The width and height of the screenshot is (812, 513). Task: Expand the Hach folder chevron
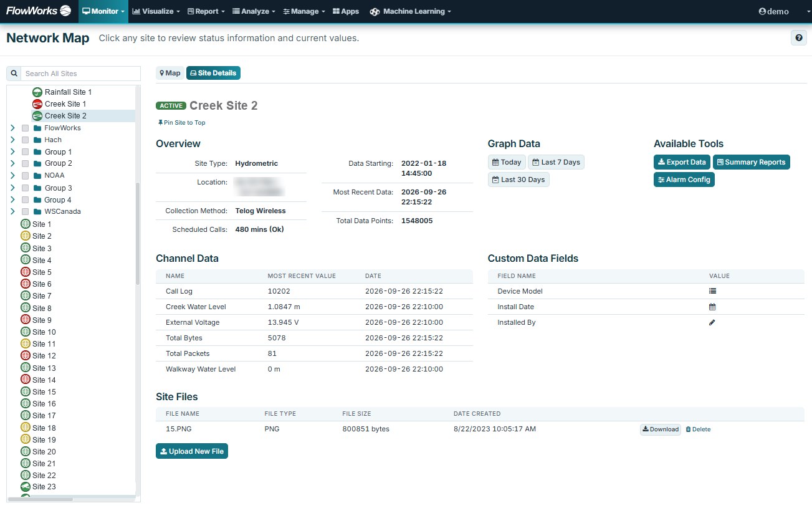(12, 140)
